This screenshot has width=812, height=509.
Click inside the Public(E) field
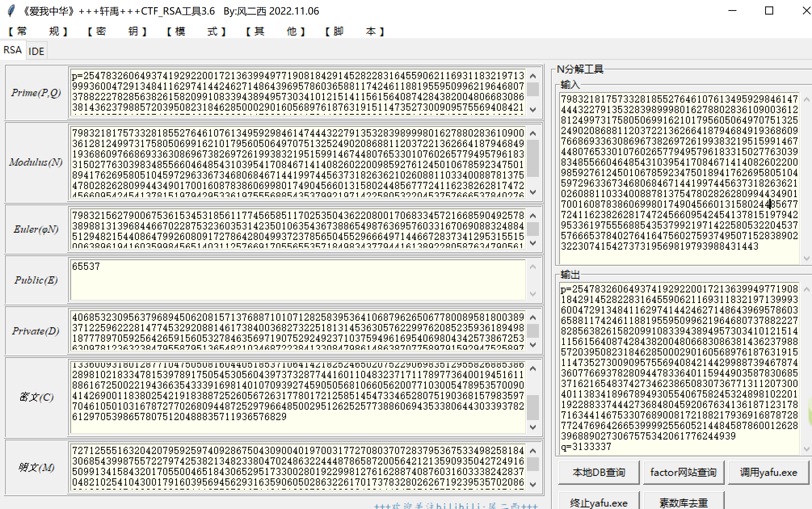pyautogui.click(x=297, y=280)
